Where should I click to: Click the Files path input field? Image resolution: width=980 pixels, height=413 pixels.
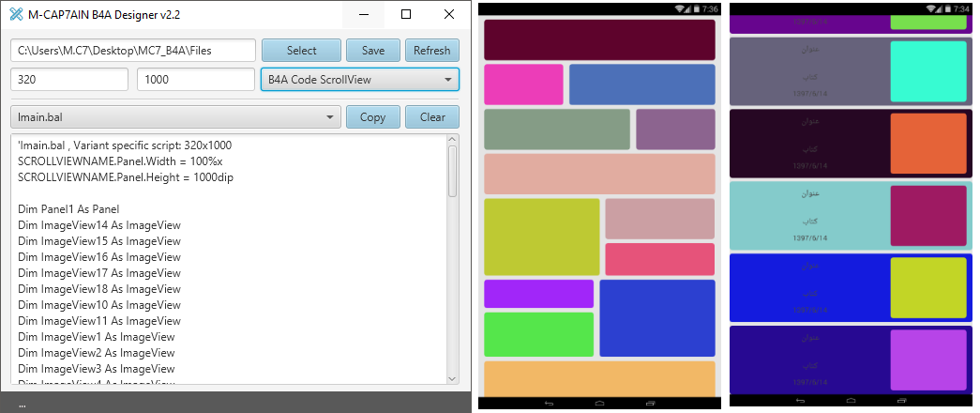(132, 51)
